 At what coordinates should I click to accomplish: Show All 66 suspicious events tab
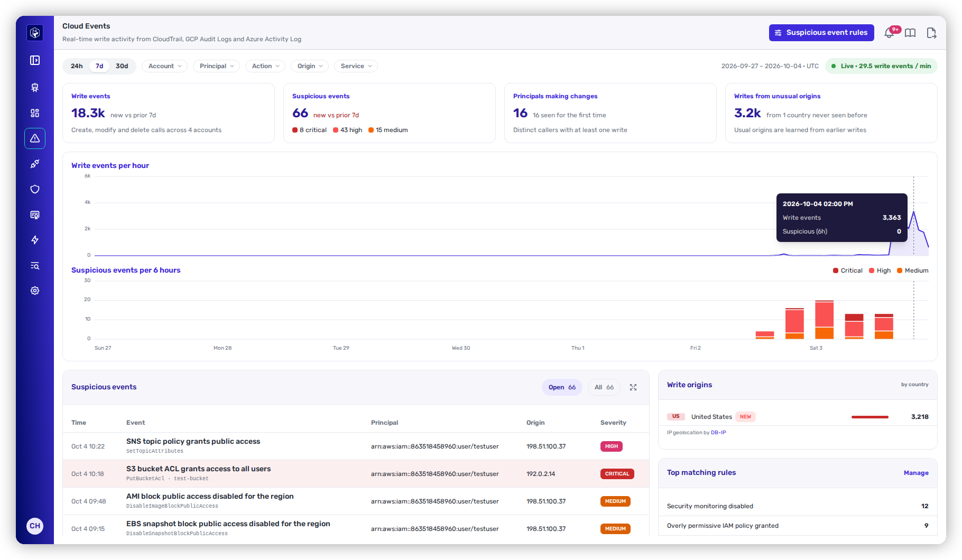pos(604,387)
